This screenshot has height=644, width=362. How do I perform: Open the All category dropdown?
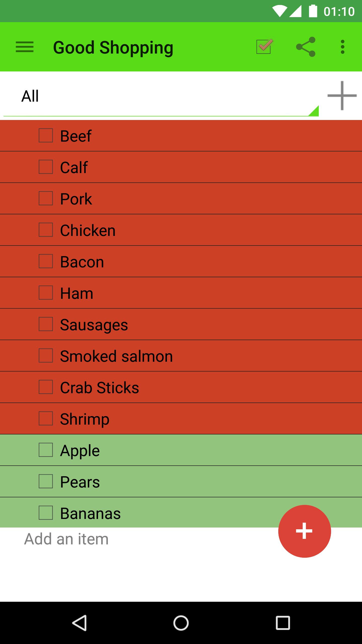(161, 96)
